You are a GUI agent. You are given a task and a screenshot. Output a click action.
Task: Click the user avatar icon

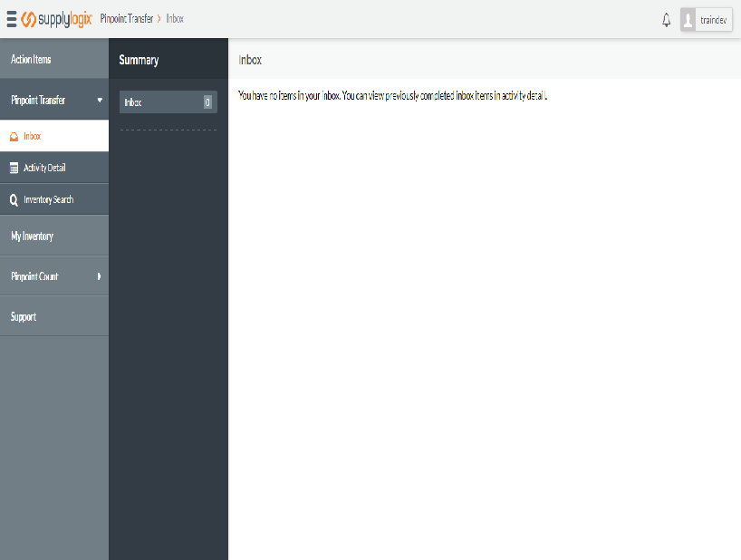[689, 20]
